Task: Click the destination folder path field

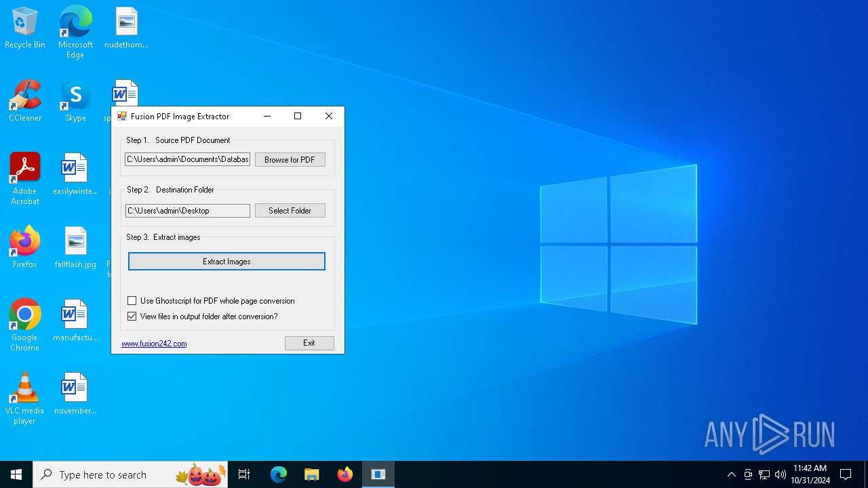Action: point(188,211)
